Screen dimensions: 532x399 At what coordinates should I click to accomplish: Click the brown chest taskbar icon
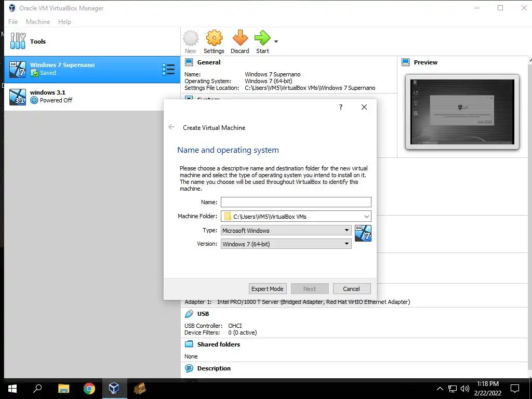pyautogui.click(x=140, y=389)
